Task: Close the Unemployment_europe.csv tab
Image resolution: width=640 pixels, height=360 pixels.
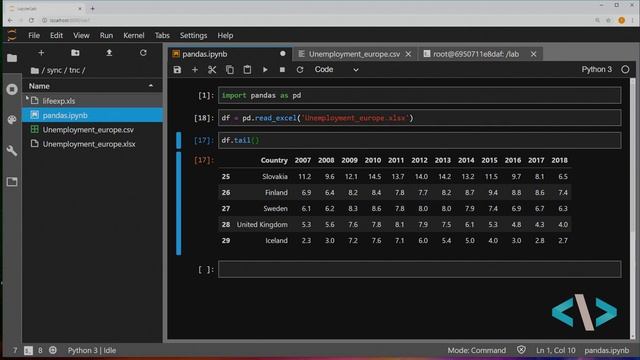Action: (408, 54)
